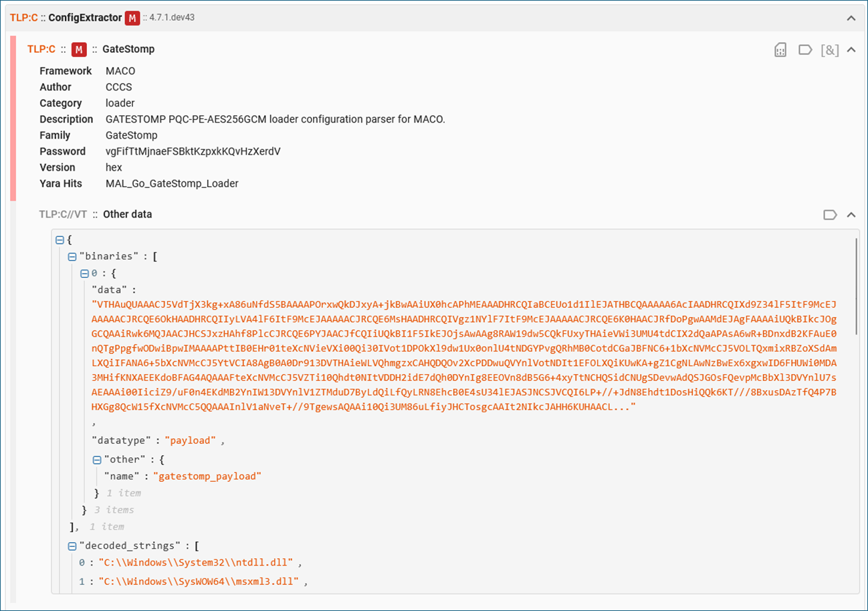Click the tag icon in Other data header

pyautogui.click(x=830, y=215)
